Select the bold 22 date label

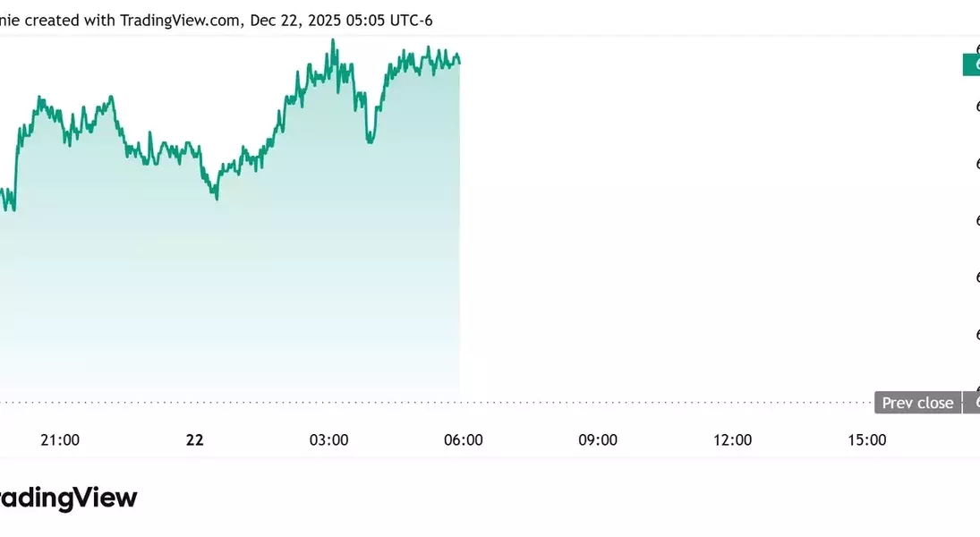[194, 439]
